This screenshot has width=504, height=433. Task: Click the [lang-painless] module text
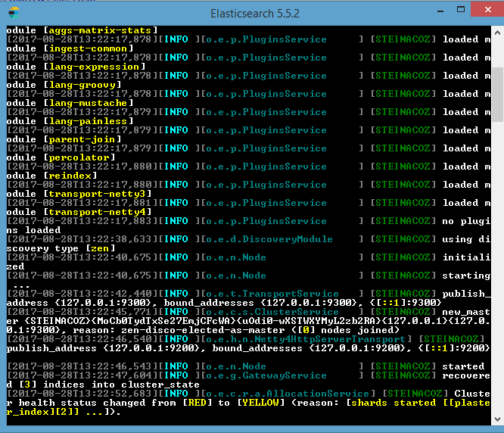(89, 121)
